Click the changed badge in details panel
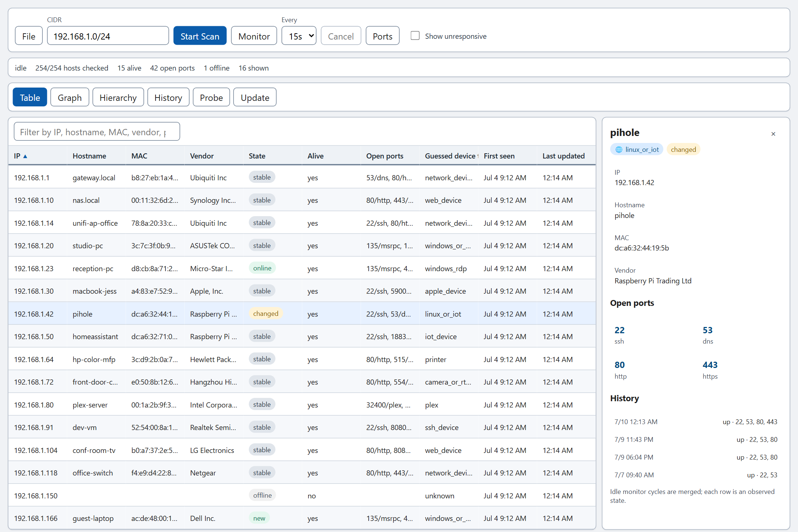Image resolution: width=798 pixels, height=532 pixels. (683, 149)
